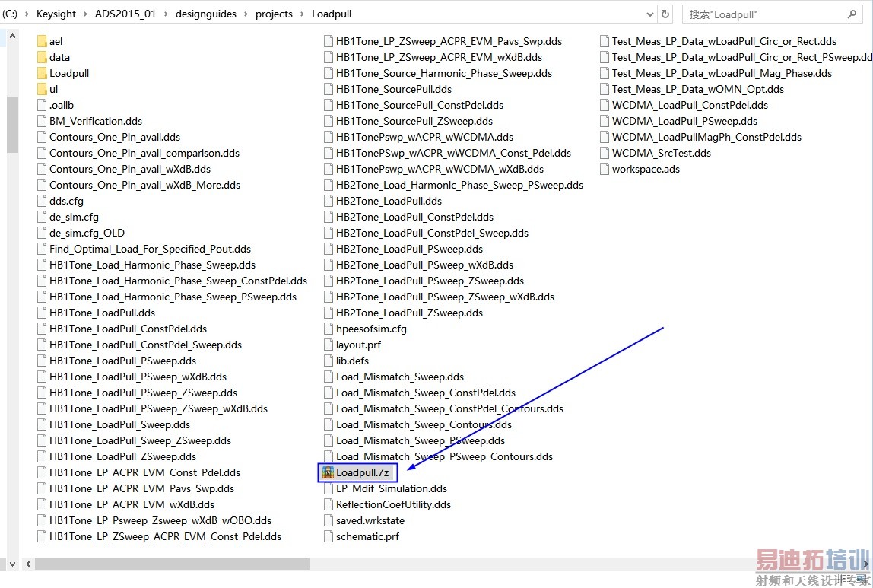873x588 pixels.
Task: Navigate to projects in the address bar
Action: coord(274,14)
